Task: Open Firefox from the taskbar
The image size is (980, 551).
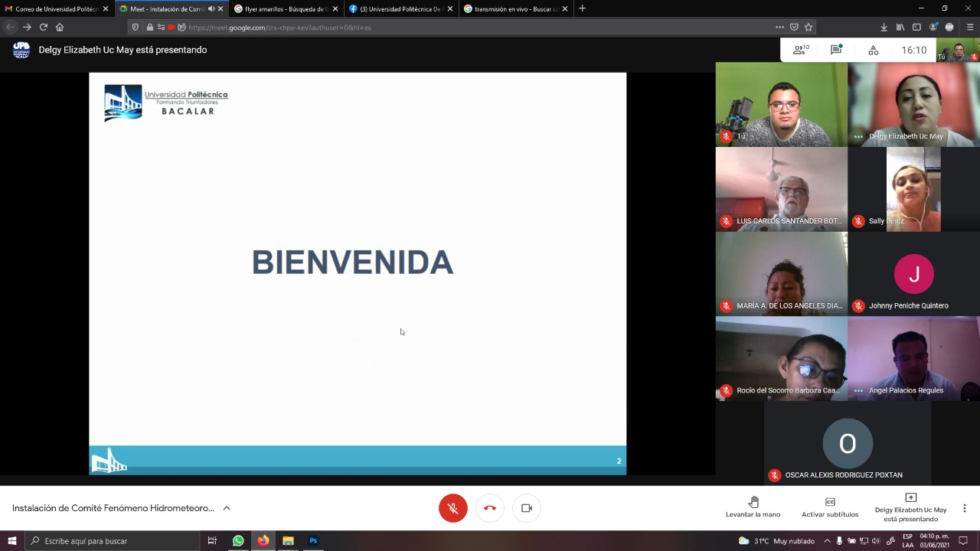Action: (x=263, y=541)
